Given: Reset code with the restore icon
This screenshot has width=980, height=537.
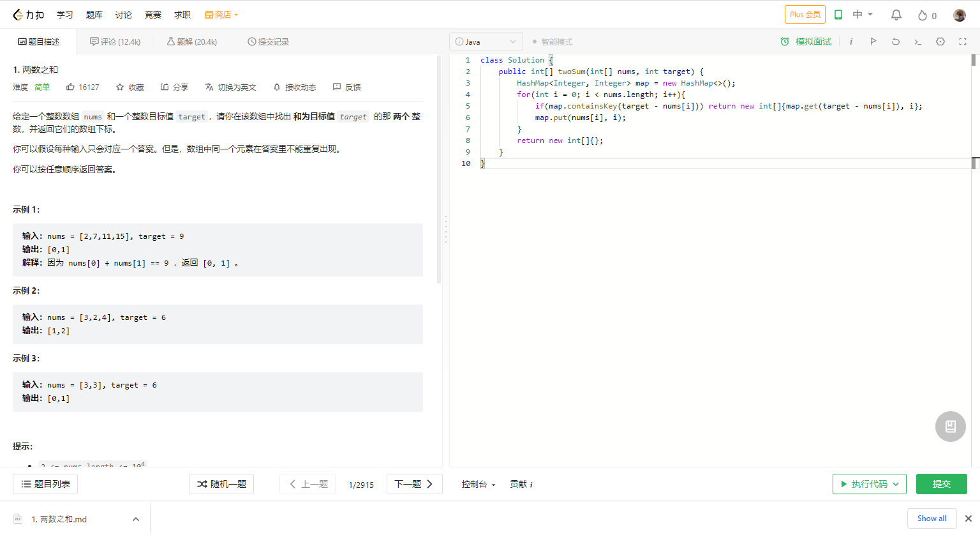Looking at the screenshot, I should tap(895, 42).
